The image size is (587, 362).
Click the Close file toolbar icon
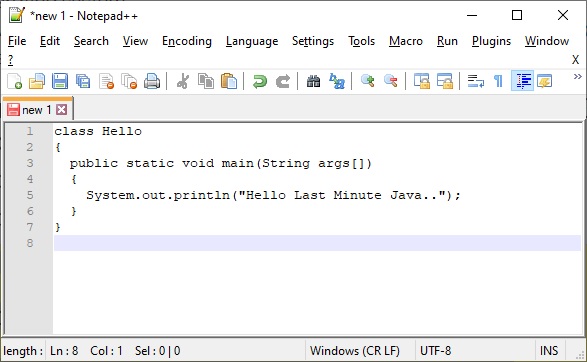pyautogui.click(x=106, y=81)
